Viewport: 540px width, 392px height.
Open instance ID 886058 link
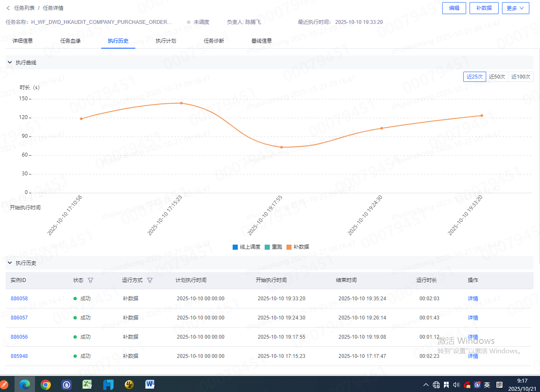pyautogui.click(x=19, y=299)
